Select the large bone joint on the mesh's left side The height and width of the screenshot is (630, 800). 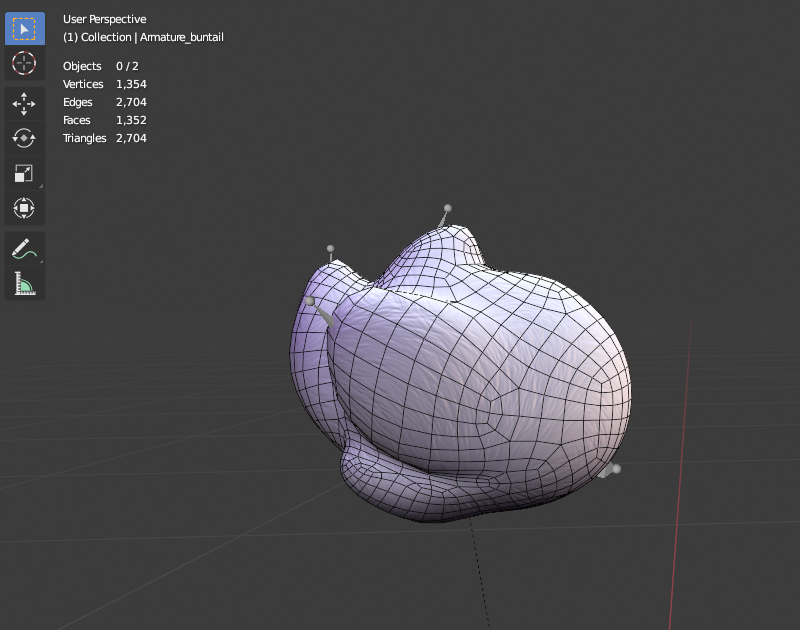point(310,301)
